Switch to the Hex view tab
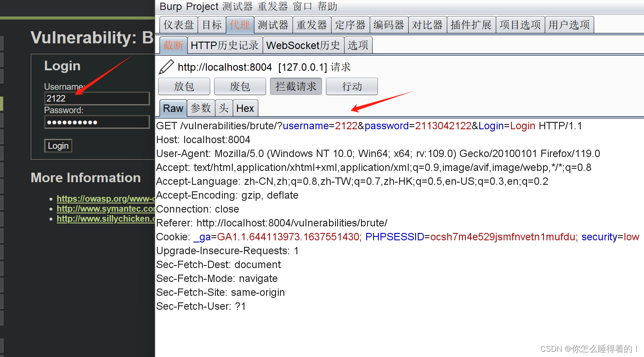This screenshot has height=357, width=644. tap(245, 108)
